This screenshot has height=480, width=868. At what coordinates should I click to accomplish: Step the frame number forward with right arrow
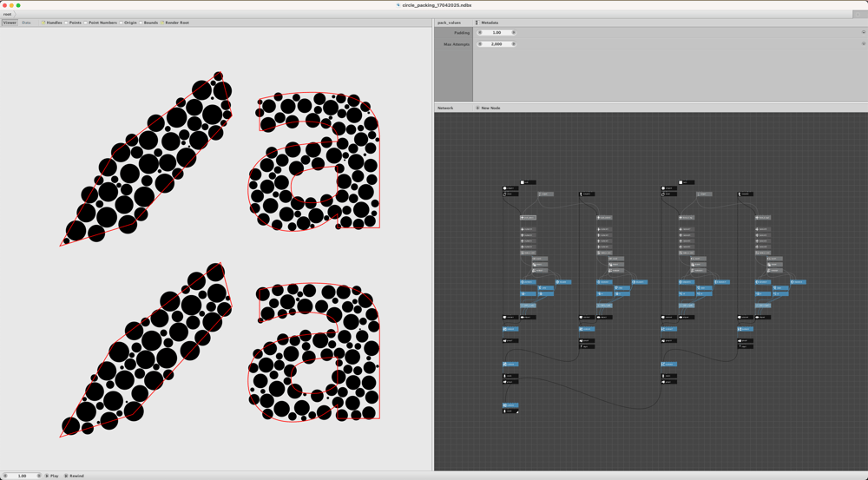[x=39, y=476]
